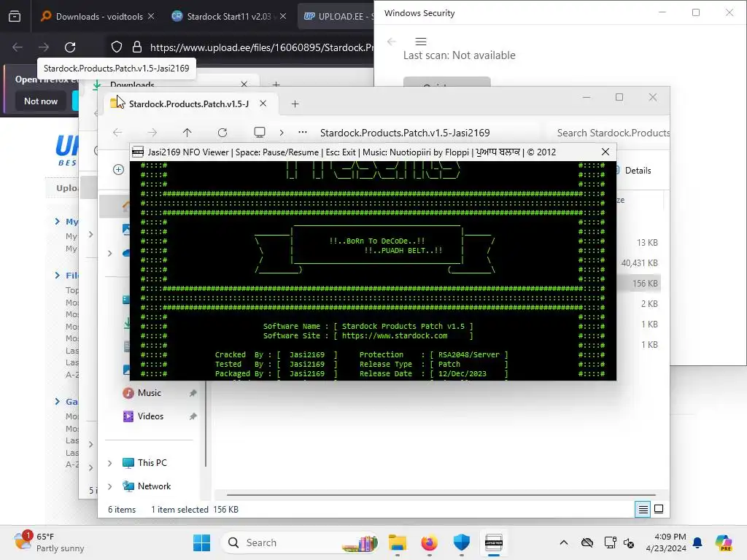Switch to large thumbnails view

[659, 510]
